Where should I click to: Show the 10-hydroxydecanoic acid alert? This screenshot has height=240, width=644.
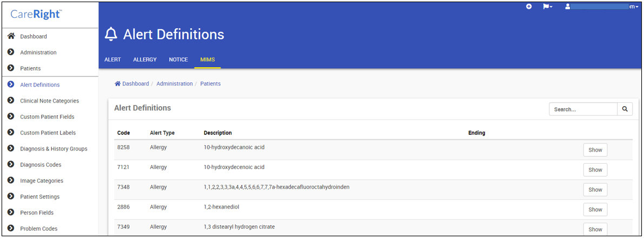pos(595,150)
